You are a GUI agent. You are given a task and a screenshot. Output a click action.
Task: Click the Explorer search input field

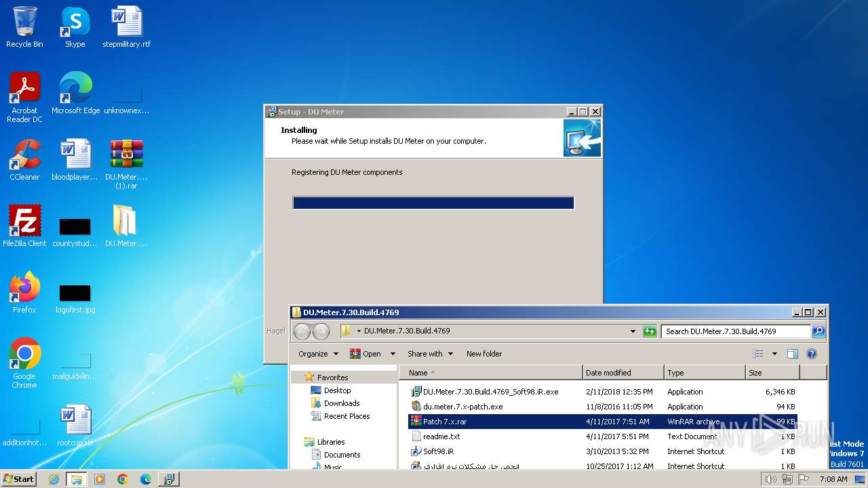pos(736,331)
